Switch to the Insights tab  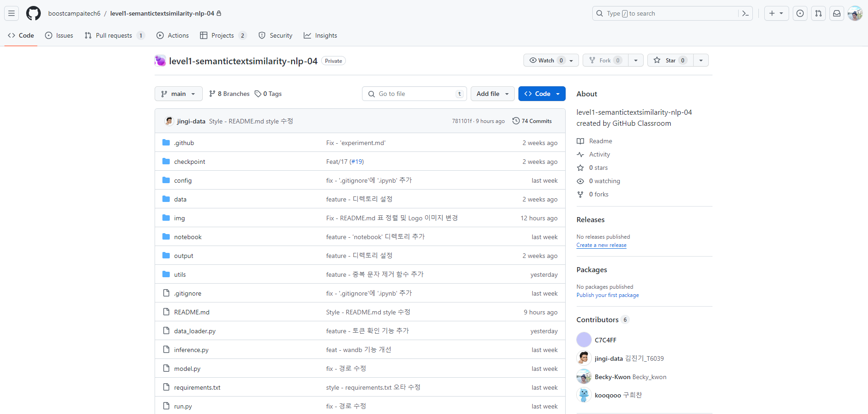tap(320, 35)
